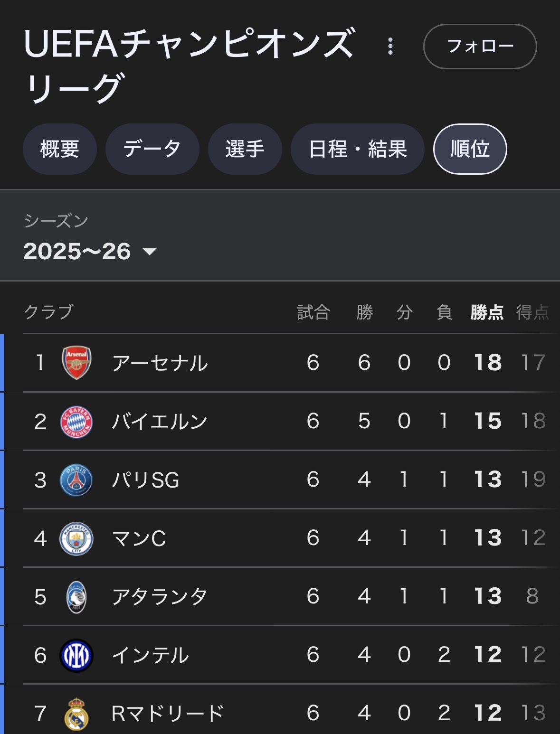Open the three-dot more options menu
The image size is (560, 734).
pyautogui.click(x=390, y=46)
